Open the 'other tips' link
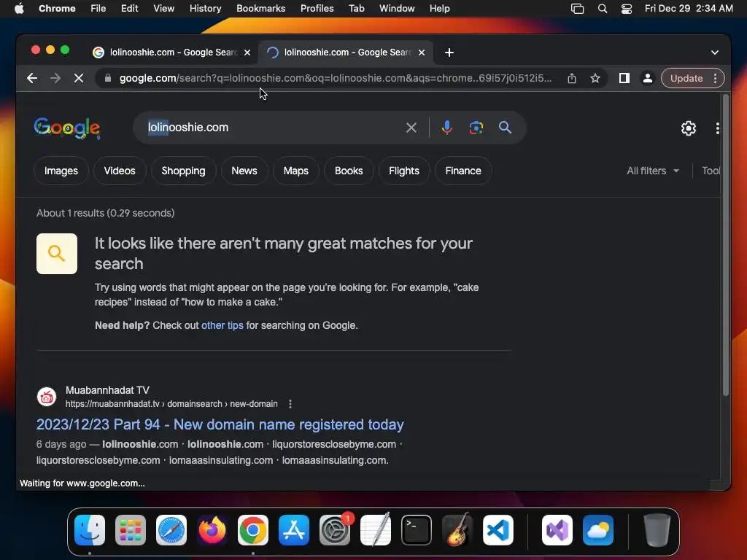Viewport: 747px width, 560px height. (x=222, y=325)
